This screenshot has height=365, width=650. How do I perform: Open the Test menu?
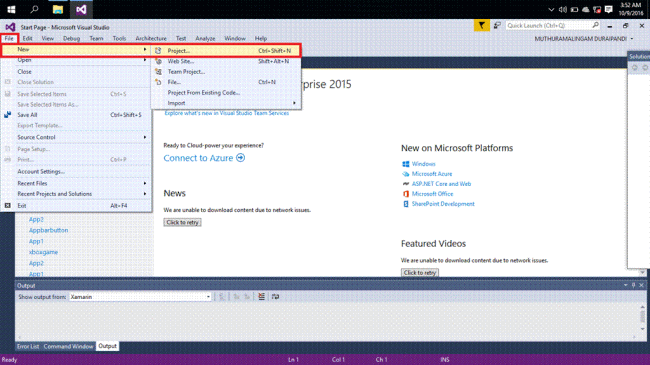pyautogui.click(x=181, y=38)
